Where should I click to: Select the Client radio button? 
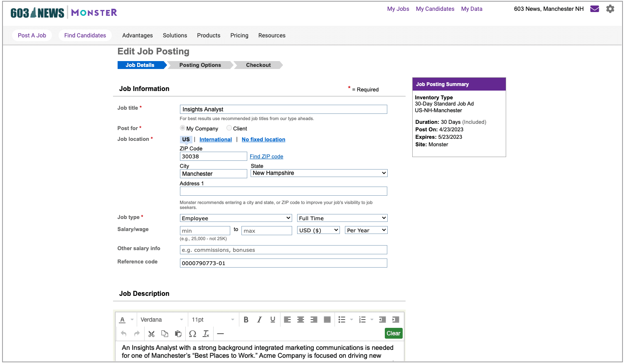(229, 128)
